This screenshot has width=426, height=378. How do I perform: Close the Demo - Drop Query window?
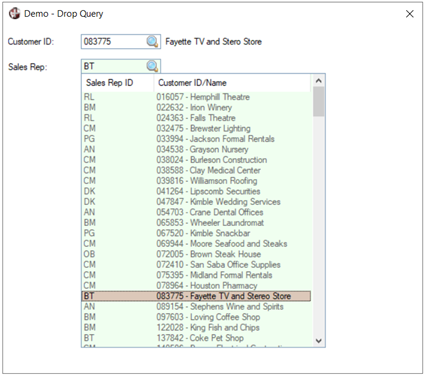click(410, 14)
